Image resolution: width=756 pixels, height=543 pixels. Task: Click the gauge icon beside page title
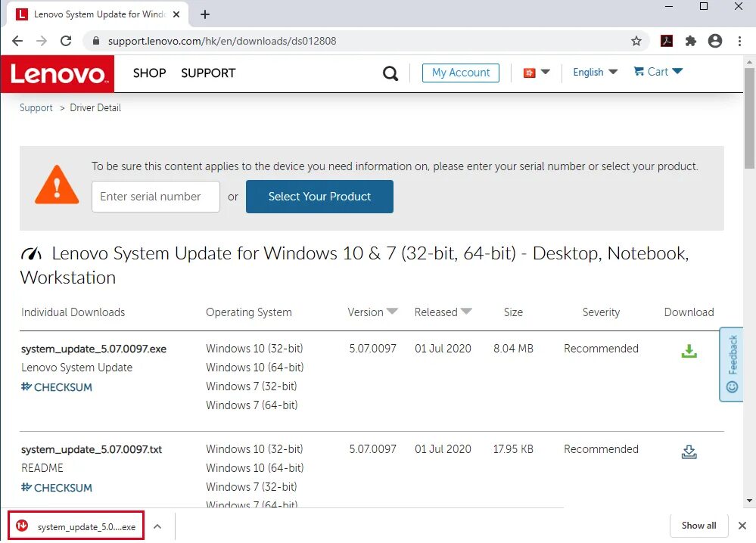click(x=31, y=253)
